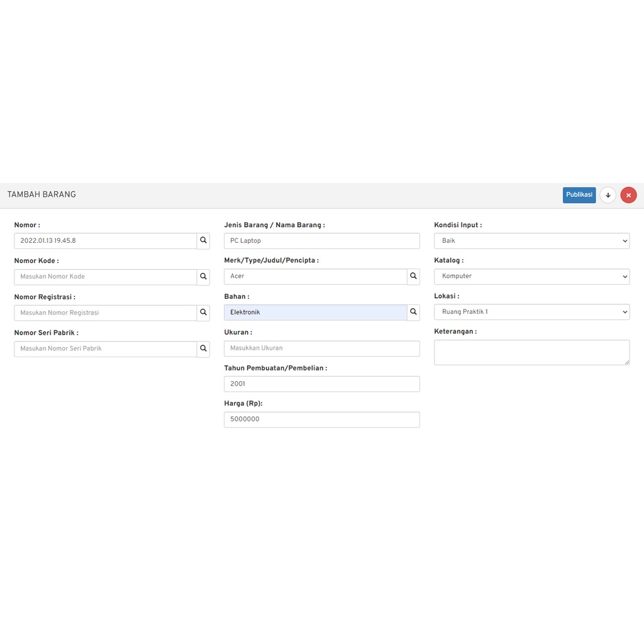Select the Harga (Rp) field with 5000000
The width and height of the screenshot is (644, 644).
click(x=321, y=419)
